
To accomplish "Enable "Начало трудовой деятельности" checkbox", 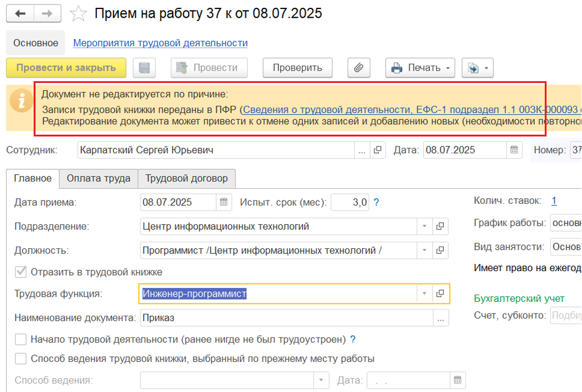I will coord(21,339).
